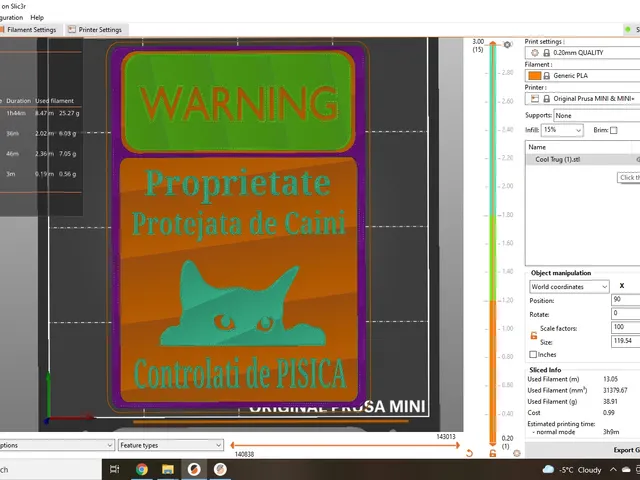640x480 pixels.
Task: Toggle the one-layer lock icon below slider
Action: [493, 453]
